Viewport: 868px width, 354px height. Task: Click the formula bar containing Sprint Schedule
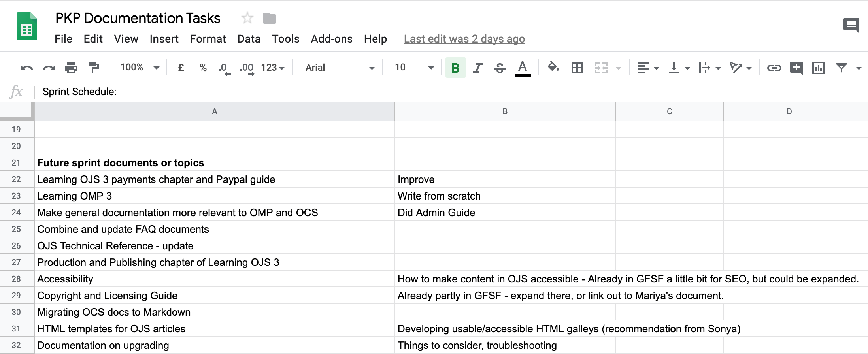(451, 92)
